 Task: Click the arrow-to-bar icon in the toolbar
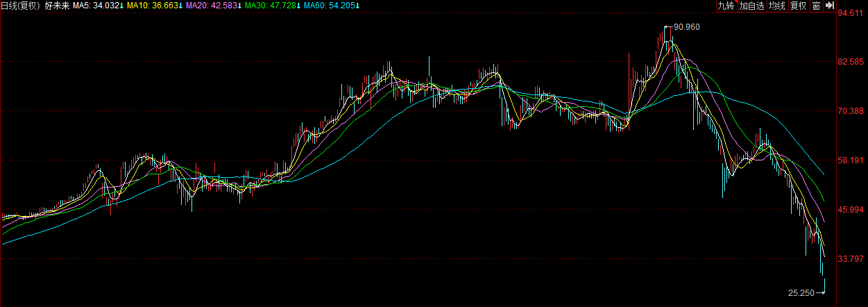828,6
